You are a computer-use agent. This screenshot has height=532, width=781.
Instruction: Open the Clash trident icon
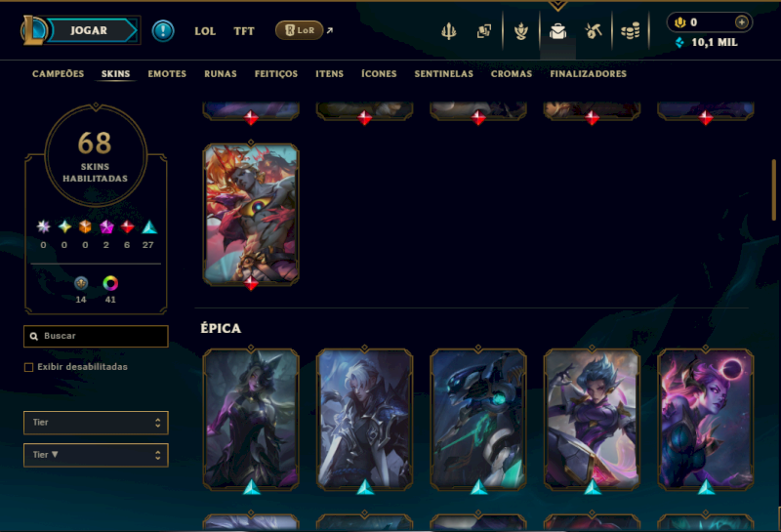tap(449, 31)
